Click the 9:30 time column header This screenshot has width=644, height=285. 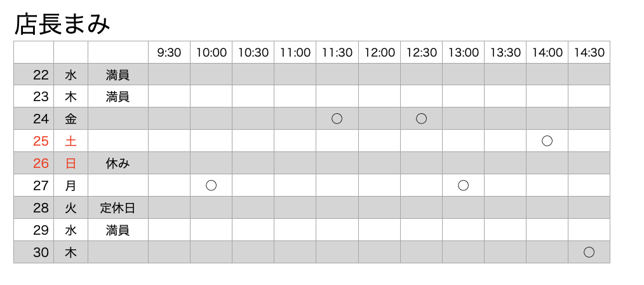pos(169,53)
